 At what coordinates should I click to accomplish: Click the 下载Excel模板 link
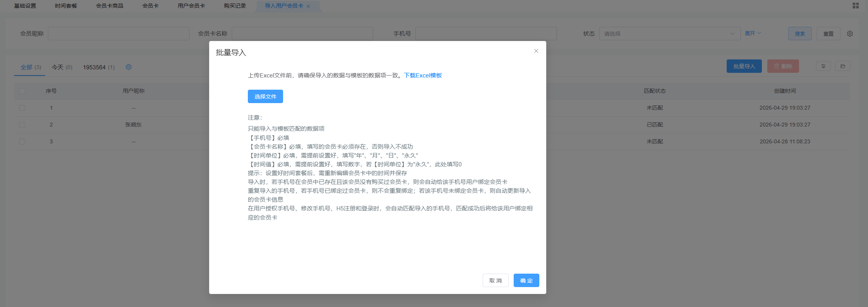click(423, 76)
